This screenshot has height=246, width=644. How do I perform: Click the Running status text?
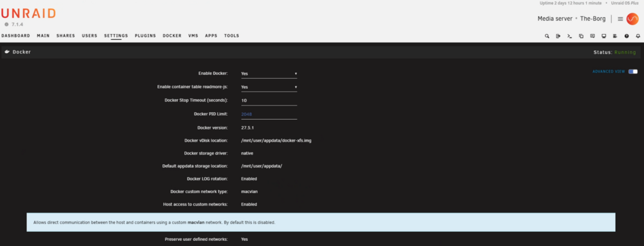625,53
